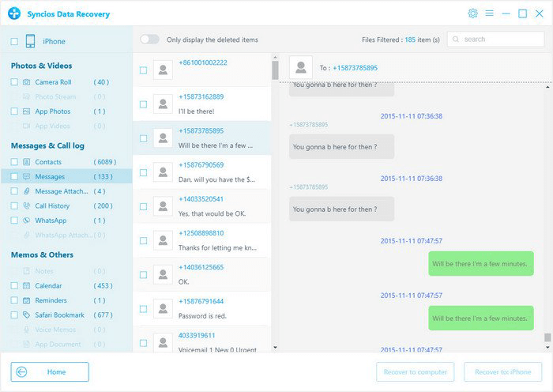Click avatar beside +12508898810
The image size is (553, 392).
[x=163, y=240]
